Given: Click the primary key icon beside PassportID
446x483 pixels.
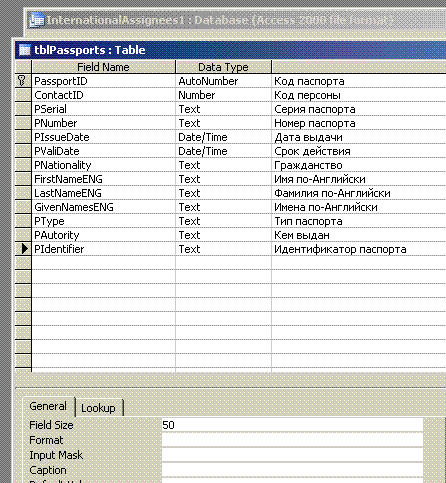Looking at the screenshot, I should (22, 81).
